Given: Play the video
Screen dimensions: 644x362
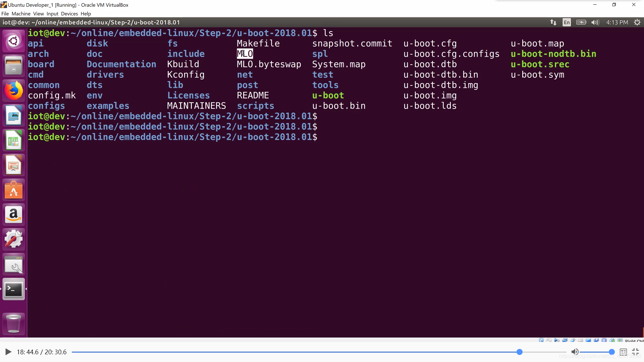Looking at the screenshot, I should coord(8,352).
